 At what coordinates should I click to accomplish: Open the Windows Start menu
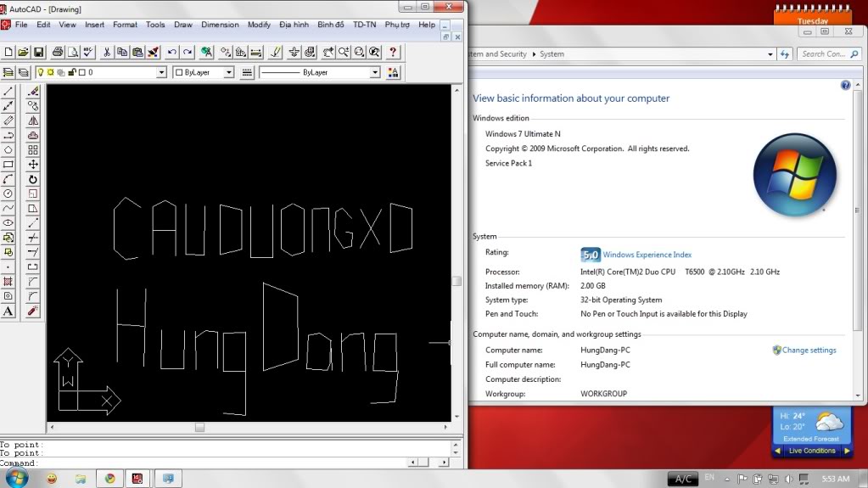click(16, 478)
